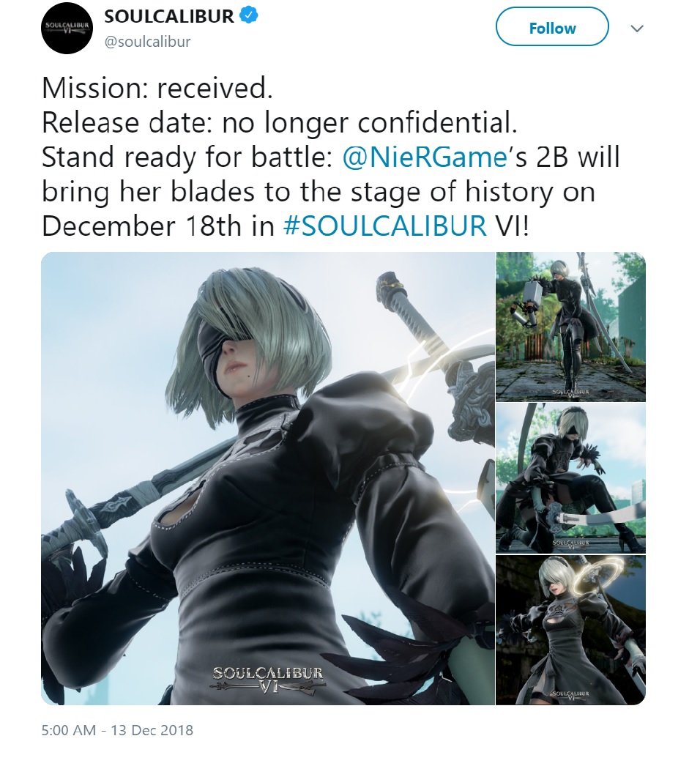Open the @NieRGame mention link
Screen dimensions: 700x766
[425, 157]
